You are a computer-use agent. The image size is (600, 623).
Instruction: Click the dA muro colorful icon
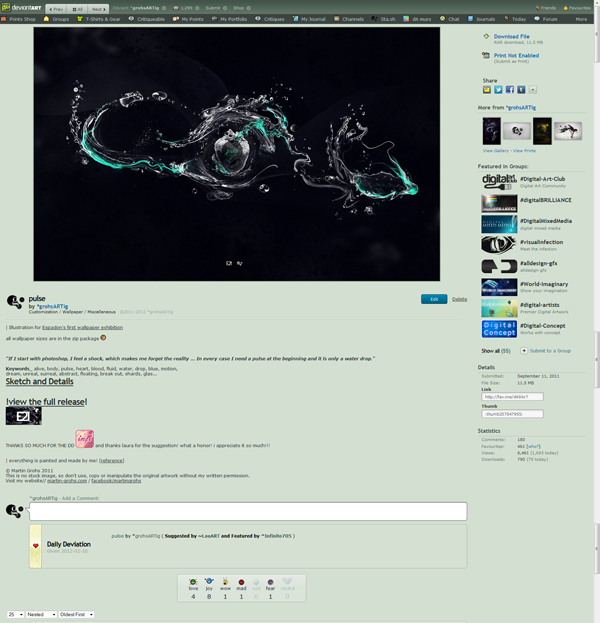406,19
